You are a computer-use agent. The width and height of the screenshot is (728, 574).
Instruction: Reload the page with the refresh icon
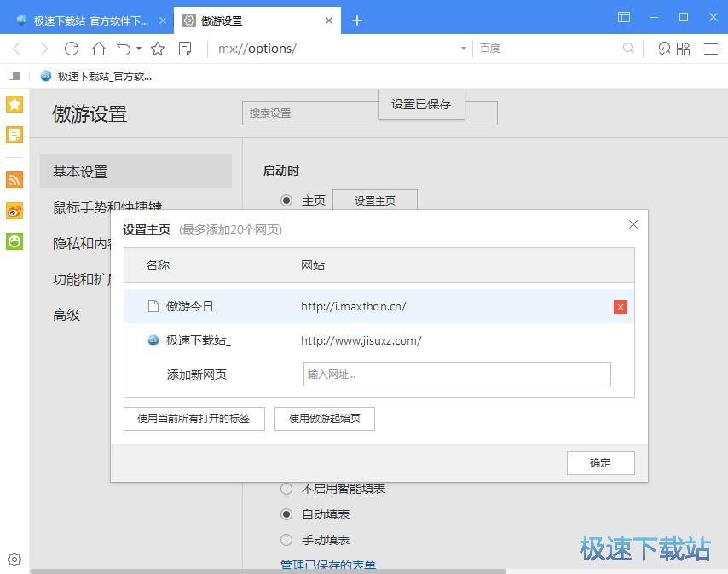point(71,49)
